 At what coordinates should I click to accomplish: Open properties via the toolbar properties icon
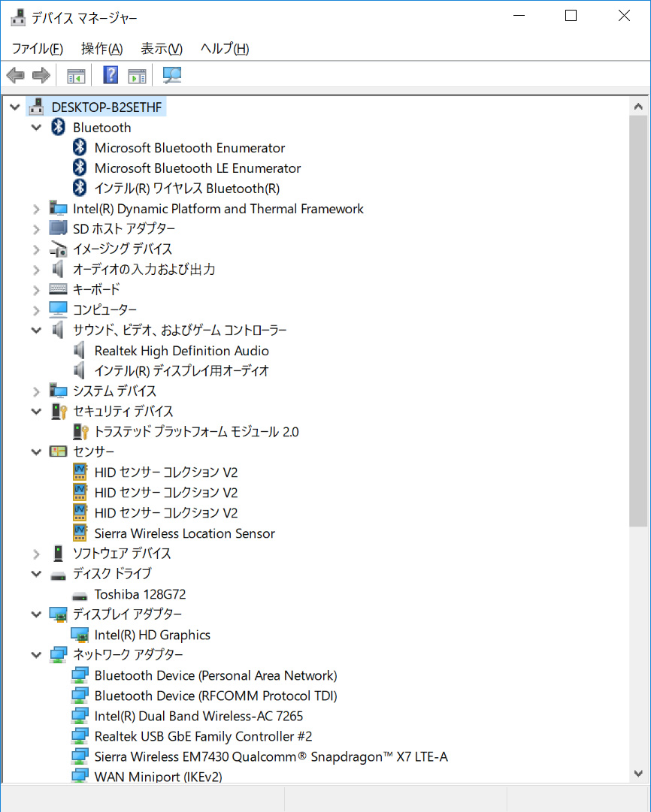135,74
